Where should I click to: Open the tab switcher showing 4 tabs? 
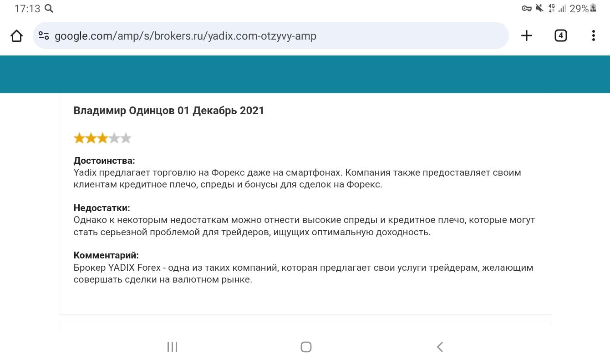[561, 35]
